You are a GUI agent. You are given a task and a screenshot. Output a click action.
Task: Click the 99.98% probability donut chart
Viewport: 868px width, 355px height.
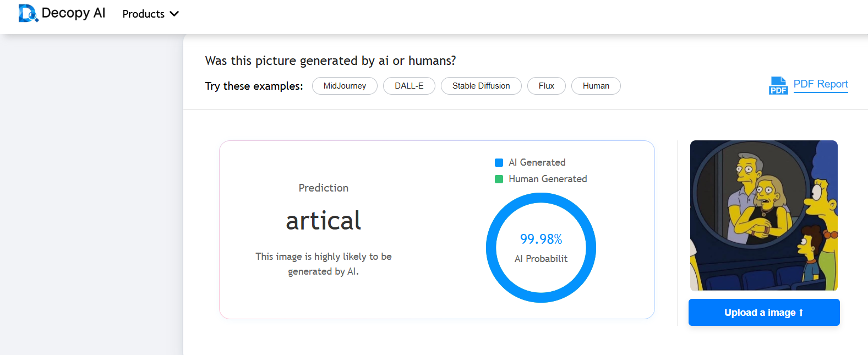tap(541, 248)
